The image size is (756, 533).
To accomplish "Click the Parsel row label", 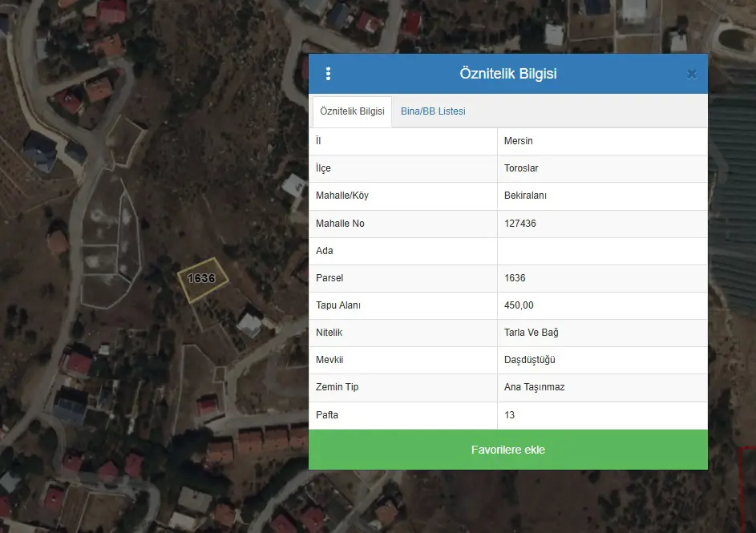I will click(329, 278).
